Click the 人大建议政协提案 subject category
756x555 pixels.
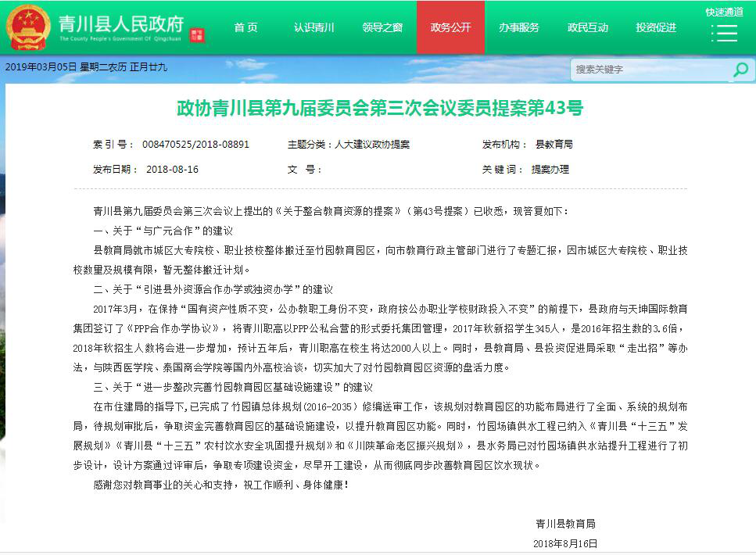372,145
